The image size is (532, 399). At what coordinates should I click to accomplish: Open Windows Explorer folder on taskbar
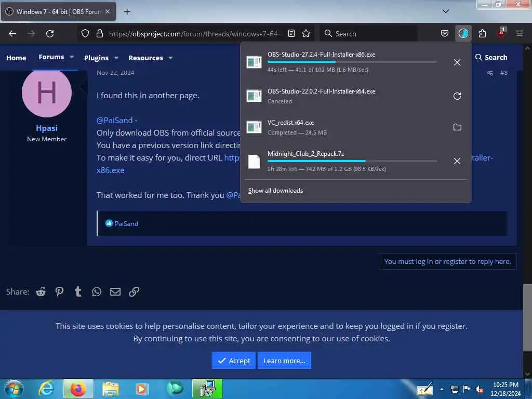point(111,389)
